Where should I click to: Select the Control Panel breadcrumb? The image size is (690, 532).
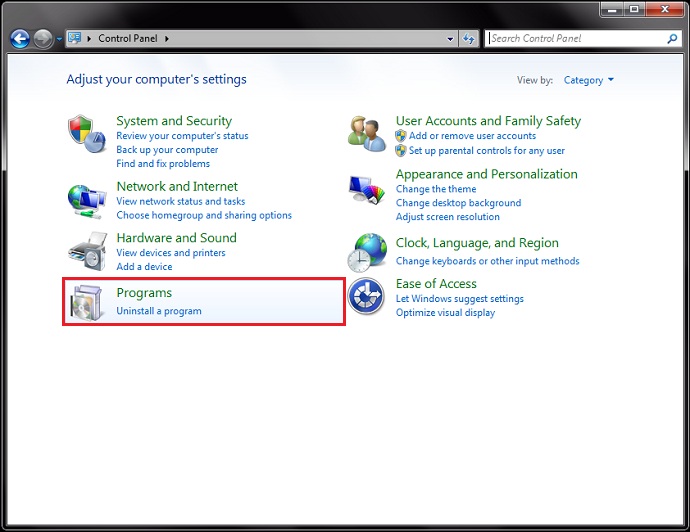[128, 38]
